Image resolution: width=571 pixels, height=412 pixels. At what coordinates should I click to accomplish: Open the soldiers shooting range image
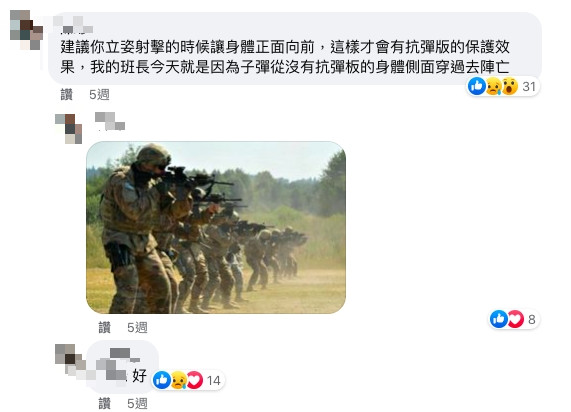point(216,227)
